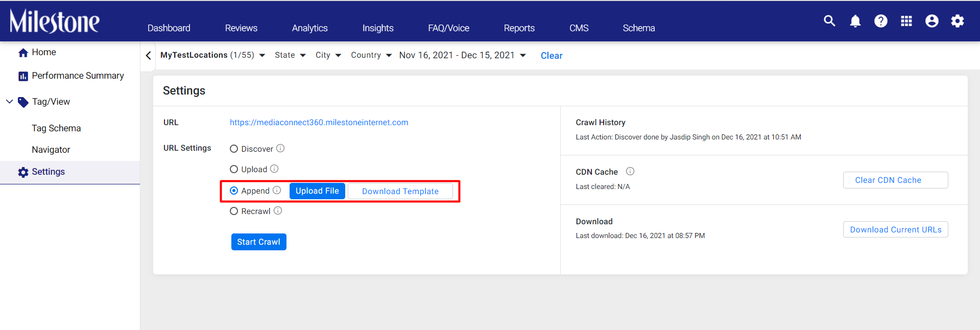This screenshot has height=330, width=980.
Task: Click info icon next to CDN Cache
Action: [630, 171]
